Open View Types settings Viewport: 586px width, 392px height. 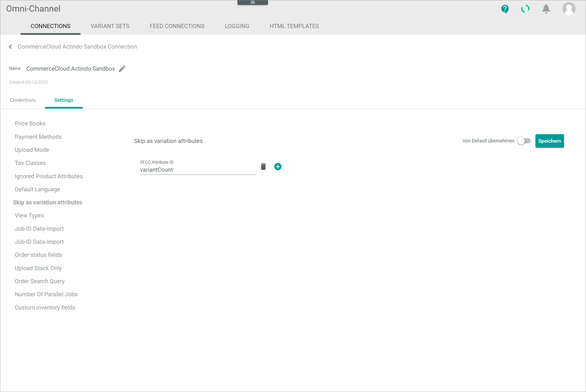click(x=29, y=215)
